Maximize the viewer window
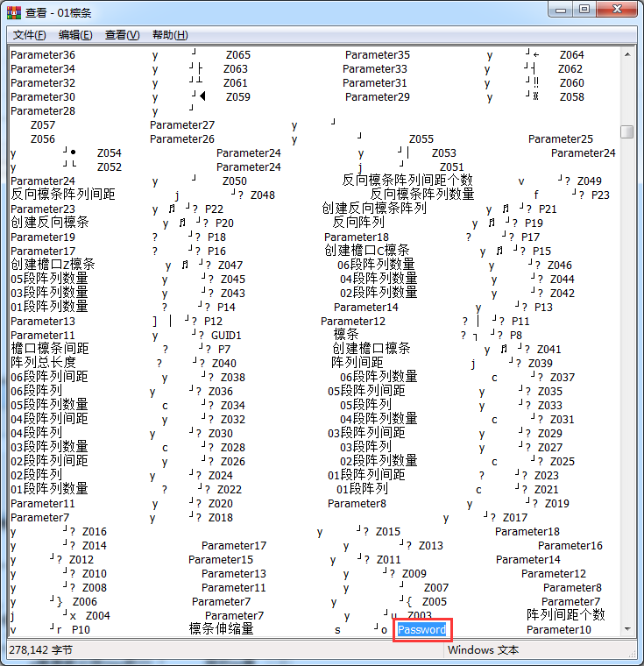The image size is (644, 666). tap(584, 10)
